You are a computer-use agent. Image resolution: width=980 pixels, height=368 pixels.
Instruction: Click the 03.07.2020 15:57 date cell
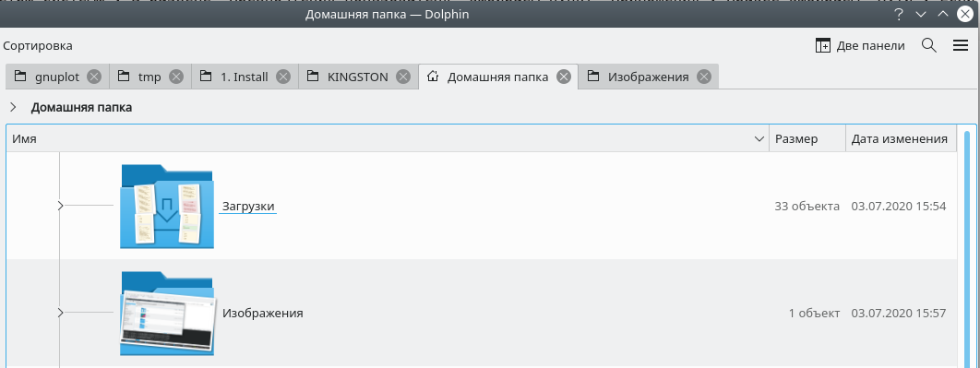(899, 313)
